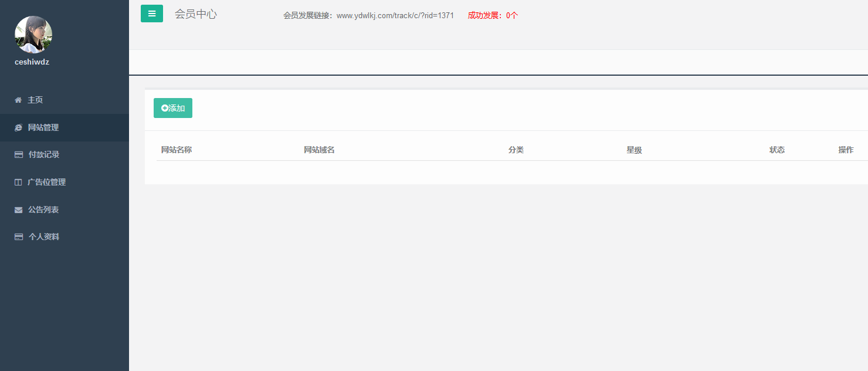Viewport: 868px width, 371px height.
Task: Click the 星级 column header
Action: point(634,150)
